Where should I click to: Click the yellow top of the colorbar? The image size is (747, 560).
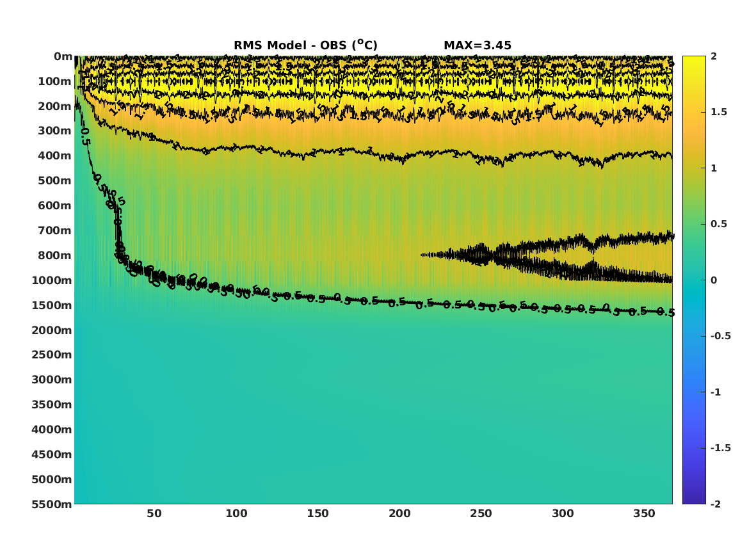click(x=694, y=60)
